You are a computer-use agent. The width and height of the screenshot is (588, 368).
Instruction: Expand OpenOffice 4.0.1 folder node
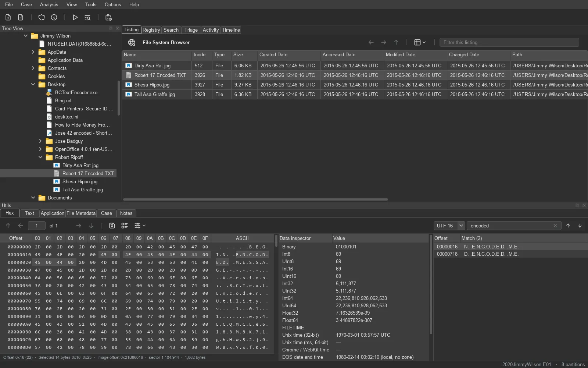(40, 149)
